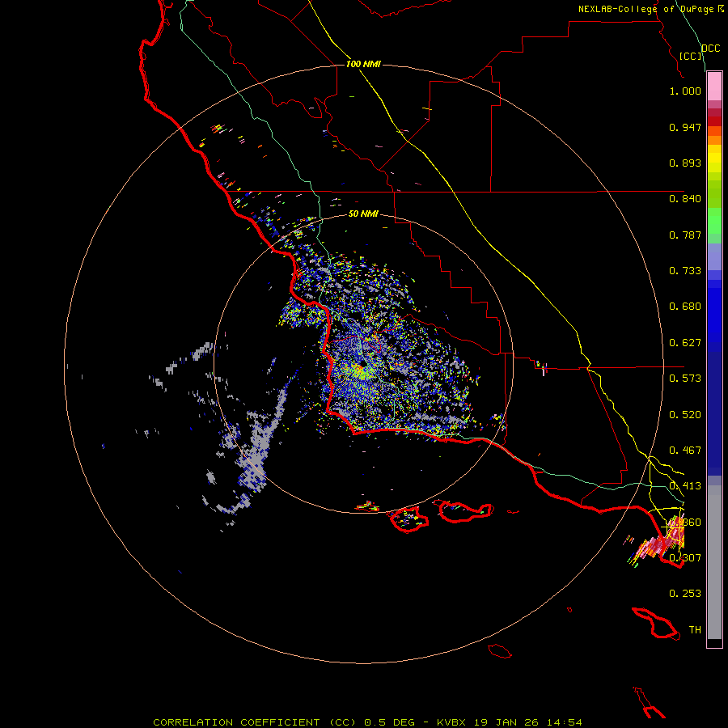
Task: Click the 1.000 scale value
Action: tap(685, 91)
